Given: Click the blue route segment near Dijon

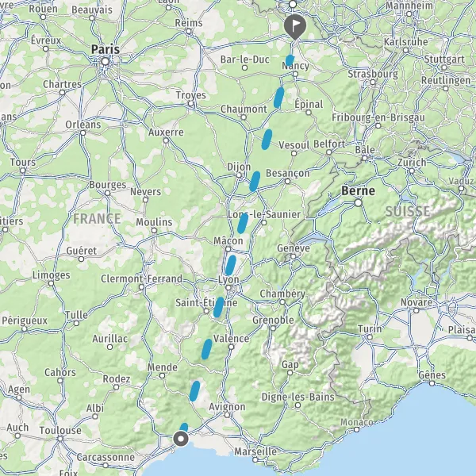Looking at the screenshot, I should [255, 182].
